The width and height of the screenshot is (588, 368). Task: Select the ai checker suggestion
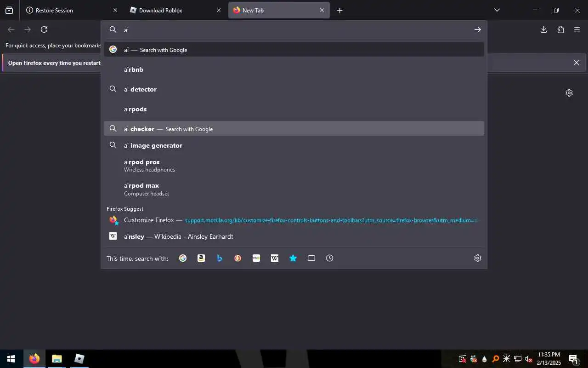294,129
